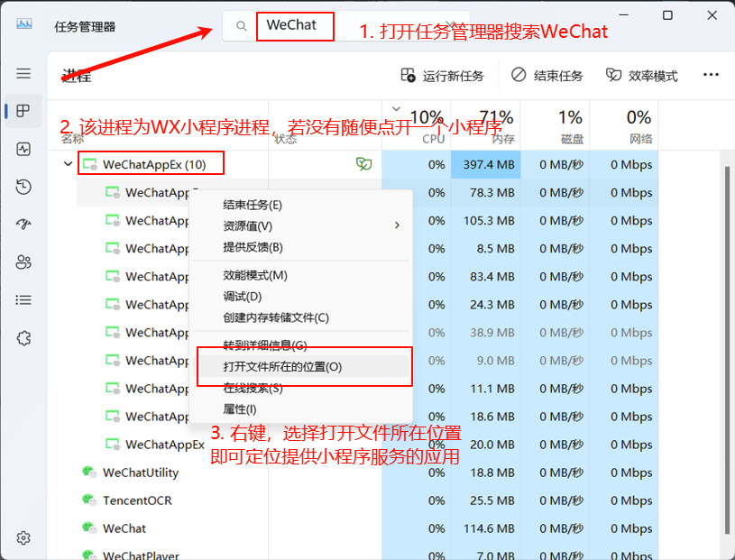
Task: Collapse the WeChatAppEx (10) process group
Action: (69, 164)
